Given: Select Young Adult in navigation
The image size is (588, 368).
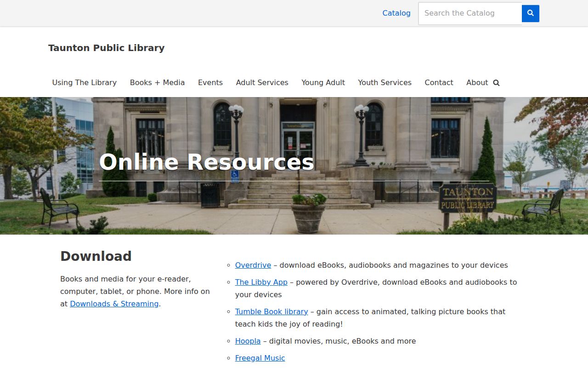Looking at the screenshot, I should click(323, 83).
